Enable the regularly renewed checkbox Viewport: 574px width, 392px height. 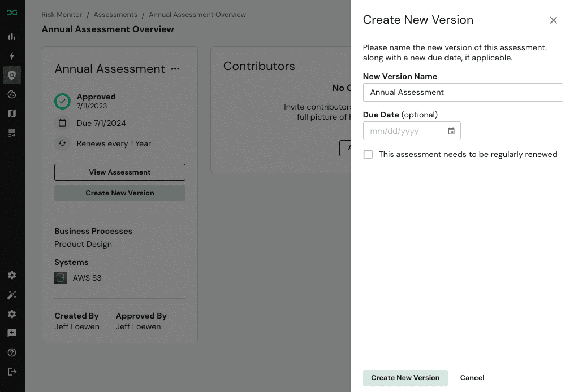[x=368, y=155]
